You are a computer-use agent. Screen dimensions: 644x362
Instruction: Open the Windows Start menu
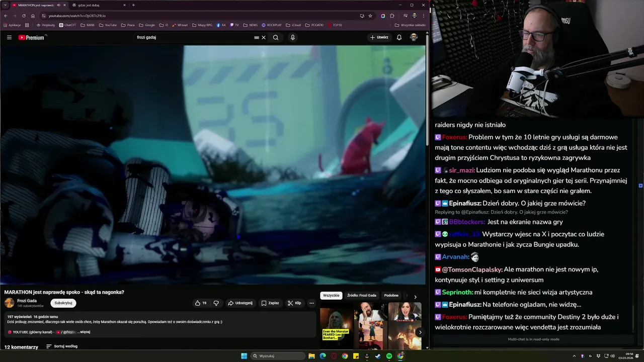[244, 356]
